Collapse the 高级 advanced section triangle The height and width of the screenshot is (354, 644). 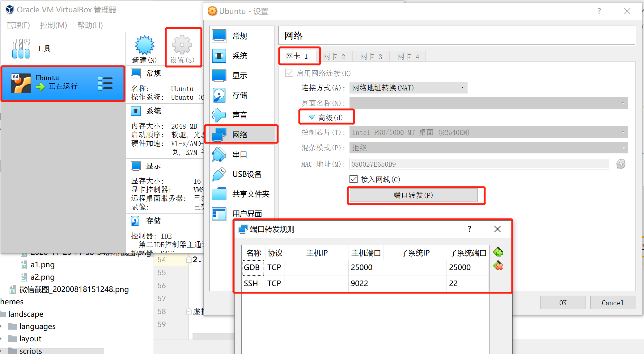pyautogui.click(x=312, y=117)
